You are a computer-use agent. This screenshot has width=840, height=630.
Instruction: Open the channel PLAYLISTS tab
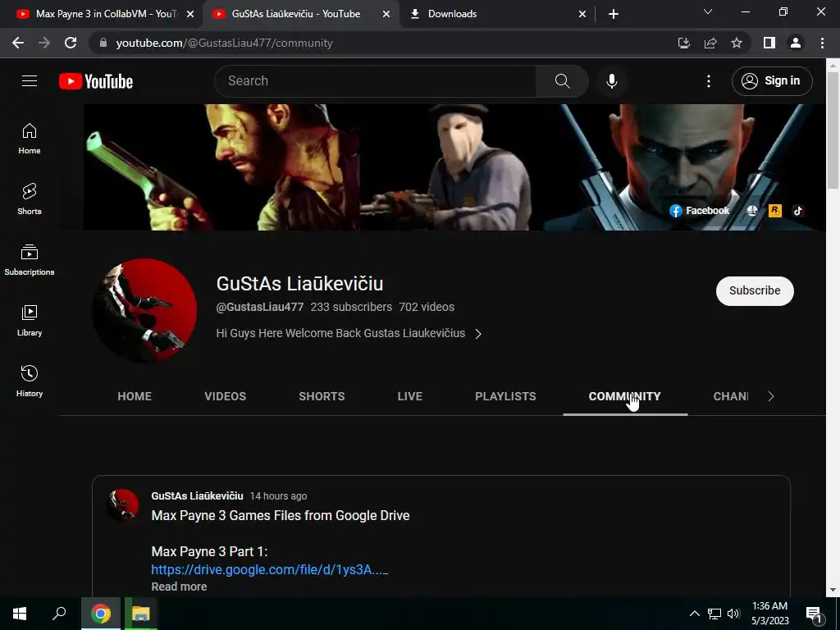[505, 396]
